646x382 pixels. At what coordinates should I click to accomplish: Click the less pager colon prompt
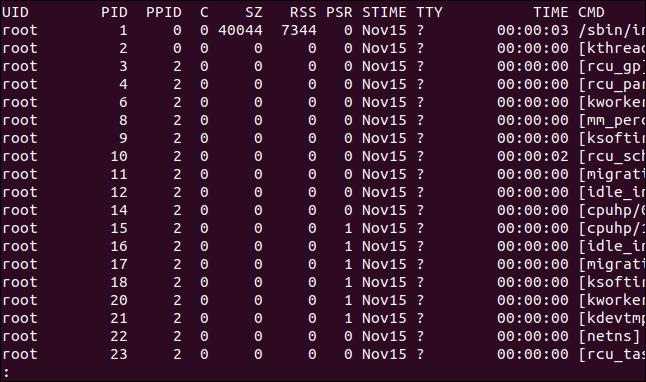coord(6,373)
